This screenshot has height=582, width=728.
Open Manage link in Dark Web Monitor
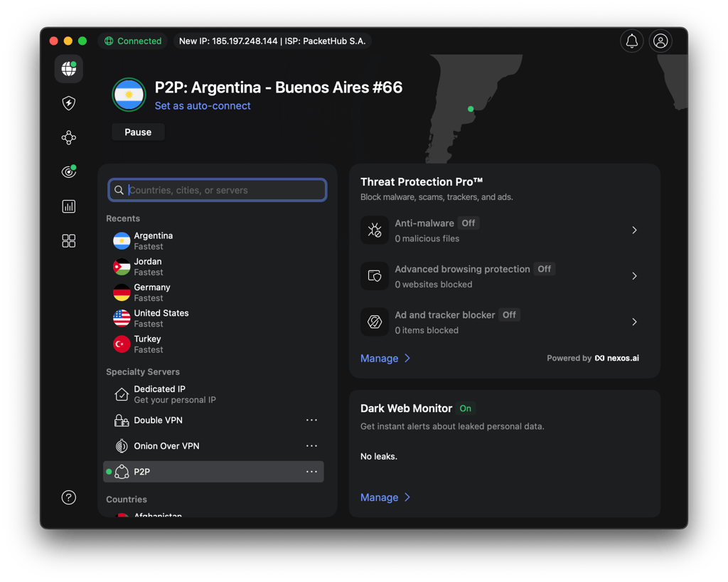[380, 497]
